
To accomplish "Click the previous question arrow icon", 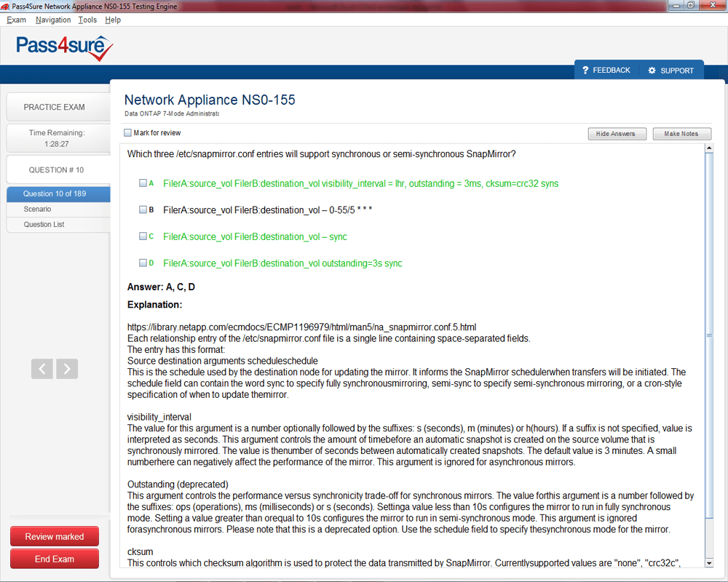I will tap(41, 369).
